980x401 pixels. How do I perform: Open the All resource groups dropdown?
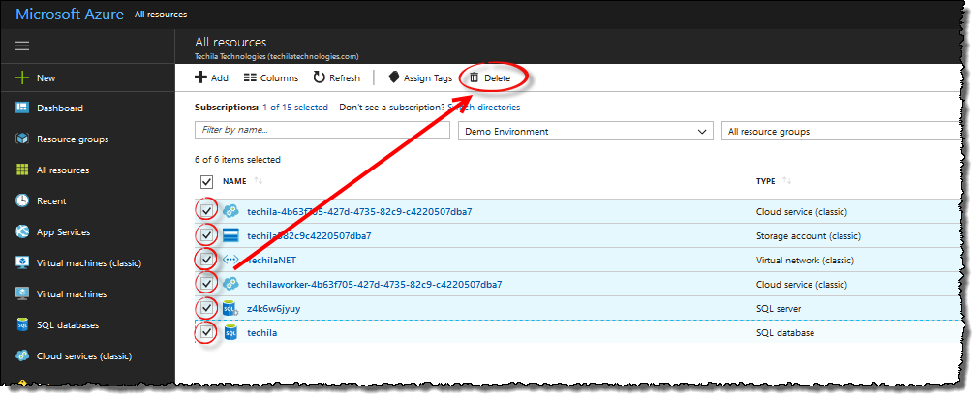click(841, 132)
